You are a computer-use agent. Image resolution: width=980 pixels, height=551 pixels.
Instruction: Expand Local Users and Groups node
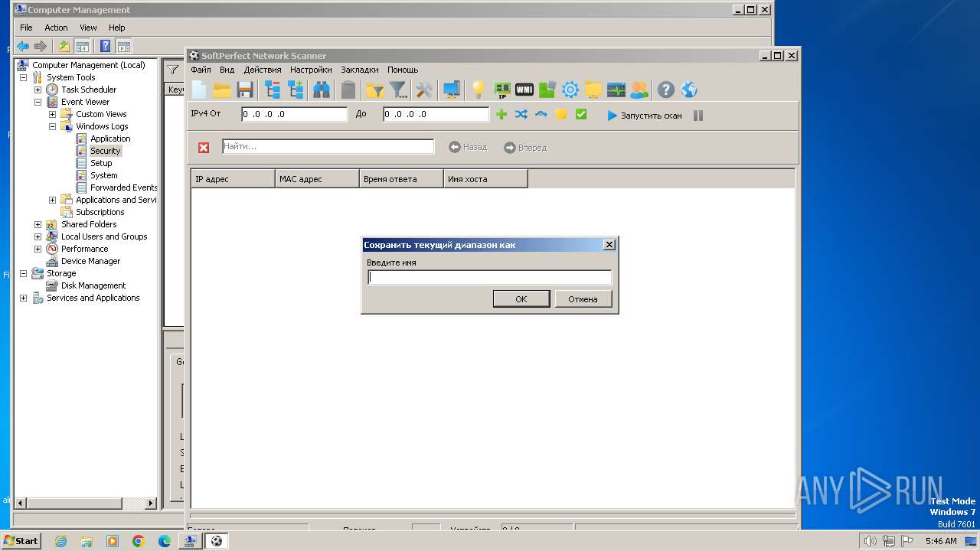point(38,236)
